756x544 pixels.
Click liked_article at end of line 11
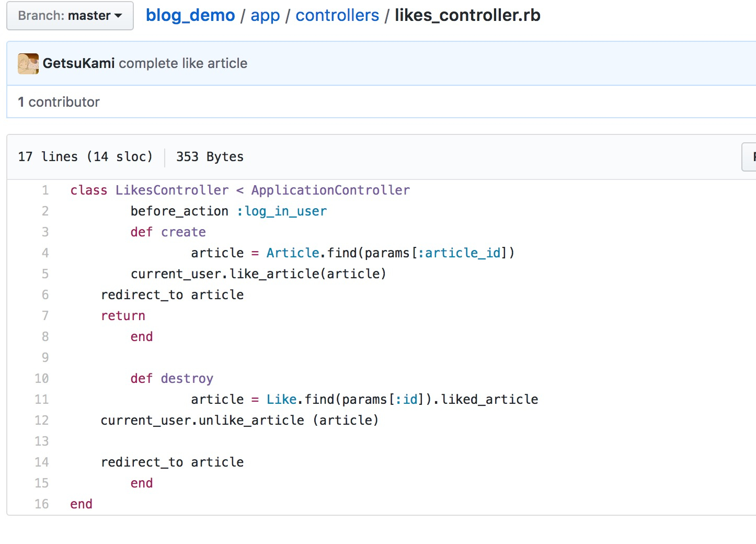click(x=489, y=399)
